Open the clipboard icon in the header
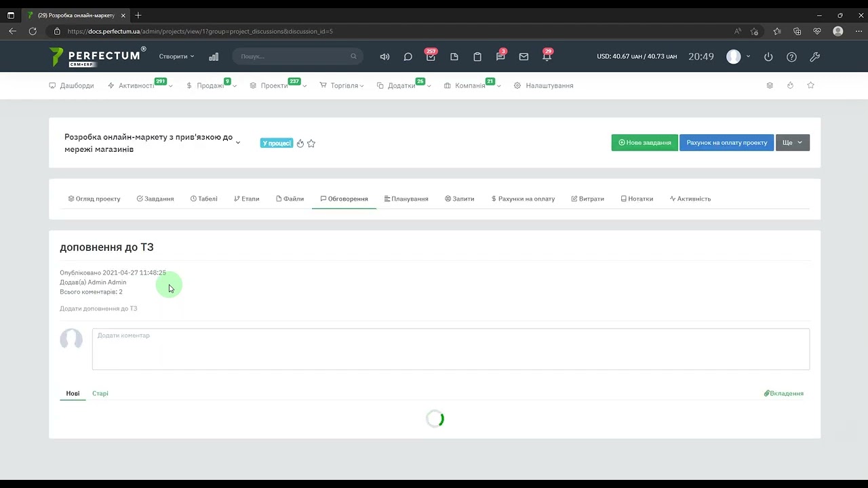This screenshot has height=488, width=868. (477, 57)
